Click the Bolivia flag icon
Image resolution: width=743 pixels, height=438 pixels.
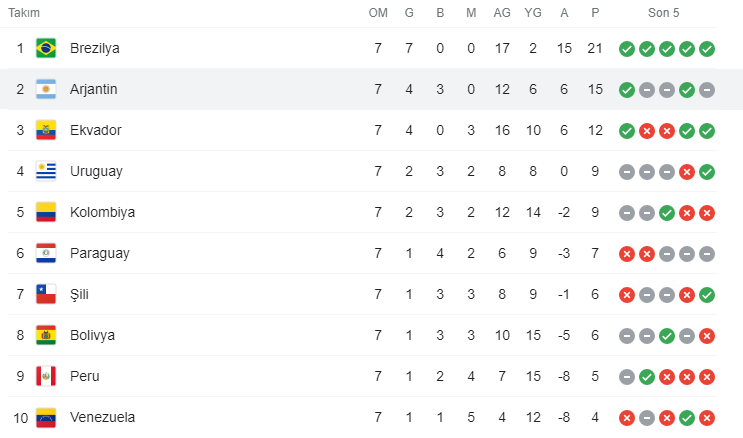point(46,335)
